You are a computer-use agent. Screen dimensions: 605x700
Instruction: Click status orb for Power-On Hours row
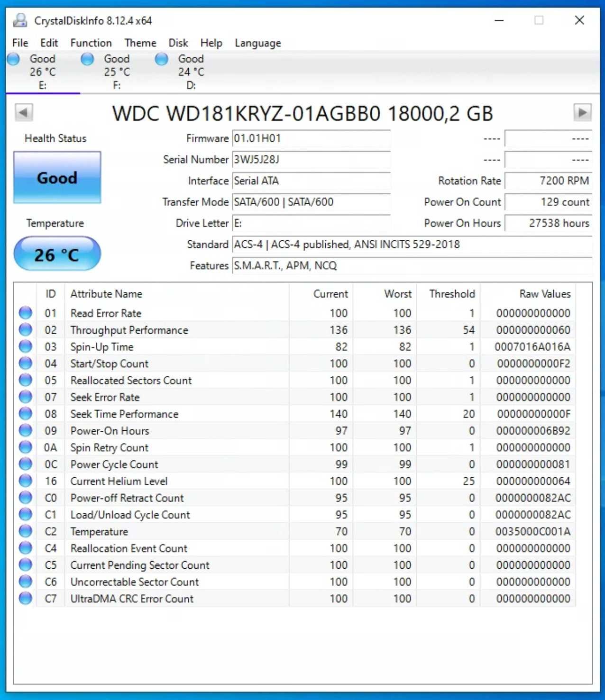(x=25, y=430)
